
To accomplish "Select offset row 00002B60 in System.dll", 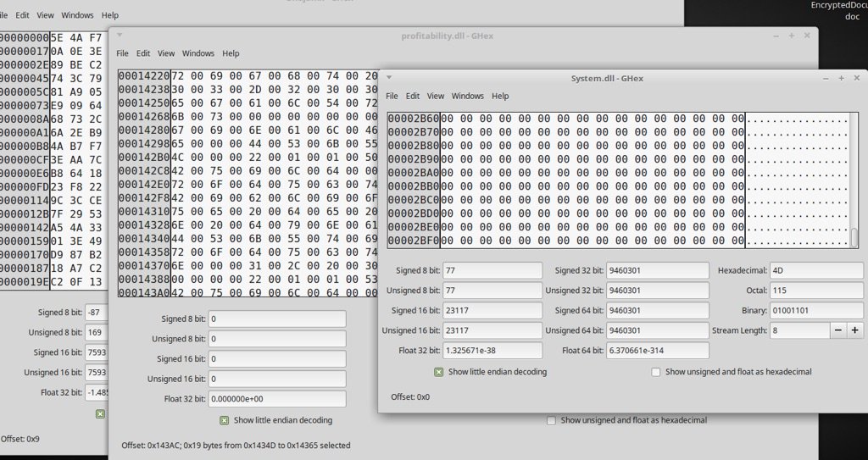I will pos(413,119).
